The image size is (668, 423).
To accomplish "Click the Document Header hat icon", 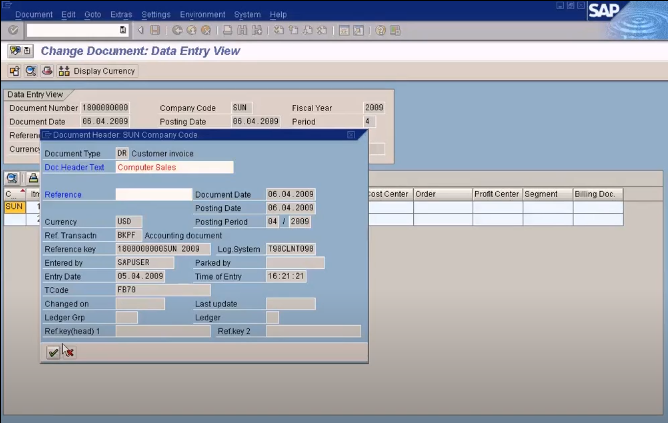I will [47, 71].
